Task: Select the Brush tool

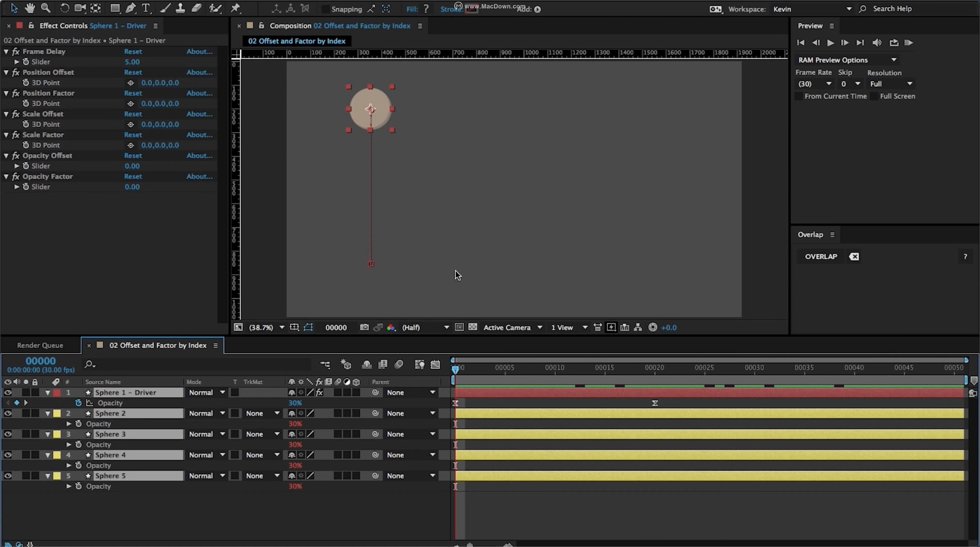Action: [x=165, y=8]
